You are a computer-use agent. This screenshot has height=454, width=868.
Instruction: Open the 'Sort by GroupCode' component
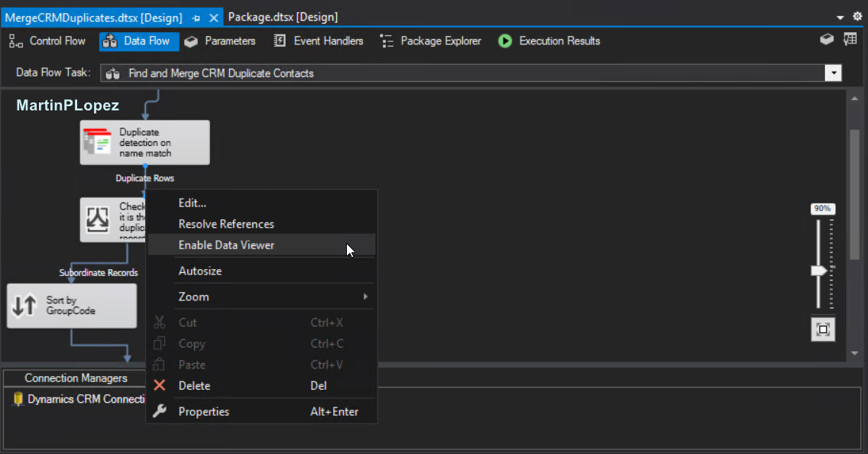(71, 305)
